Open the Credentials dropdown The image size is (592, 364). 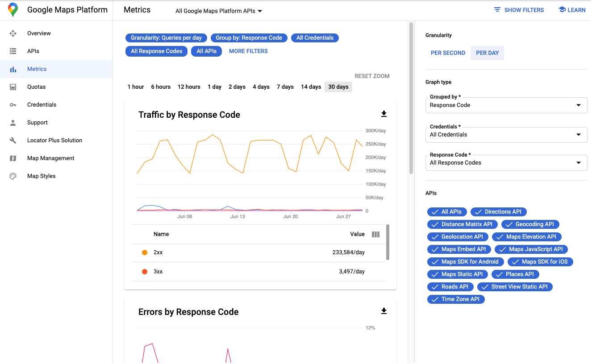[506, 135]
